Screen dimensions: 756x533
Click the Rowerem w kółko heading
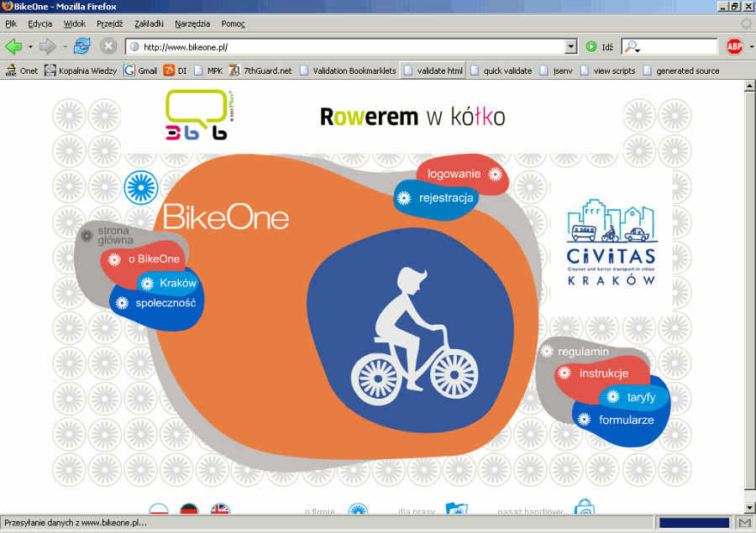coord(412,118)
